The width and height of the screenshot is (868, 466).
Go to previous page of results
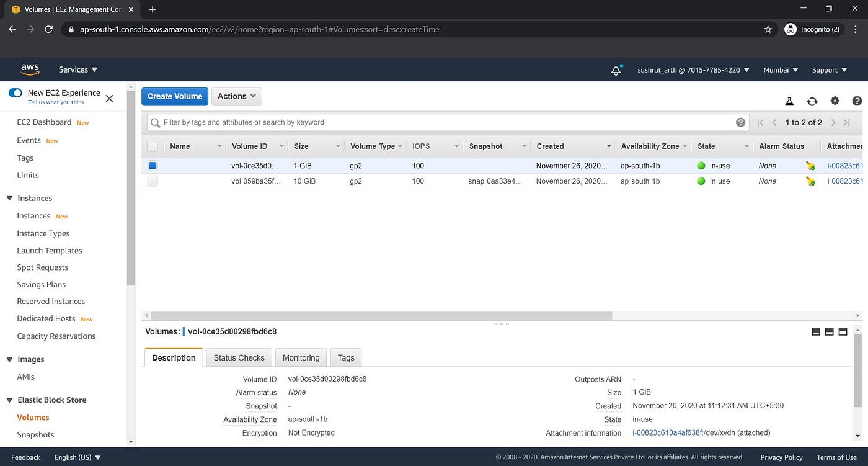tap(774, 123)
